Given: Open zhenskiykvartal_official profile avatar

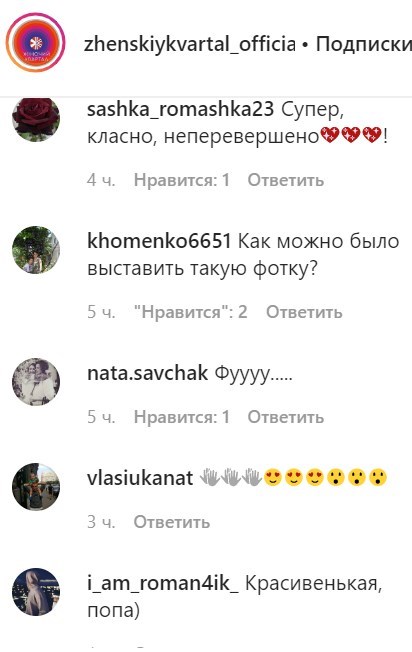Looking at the screenshot, I should pos(36,42).
